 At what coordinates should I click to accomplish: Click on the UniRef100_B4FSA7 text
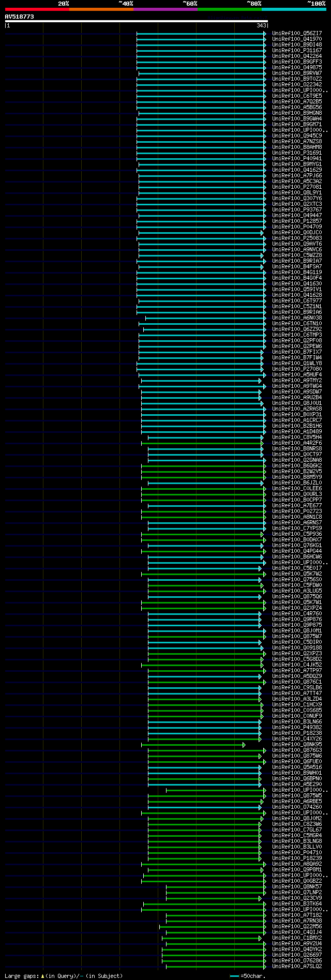[x=297, y=266]
